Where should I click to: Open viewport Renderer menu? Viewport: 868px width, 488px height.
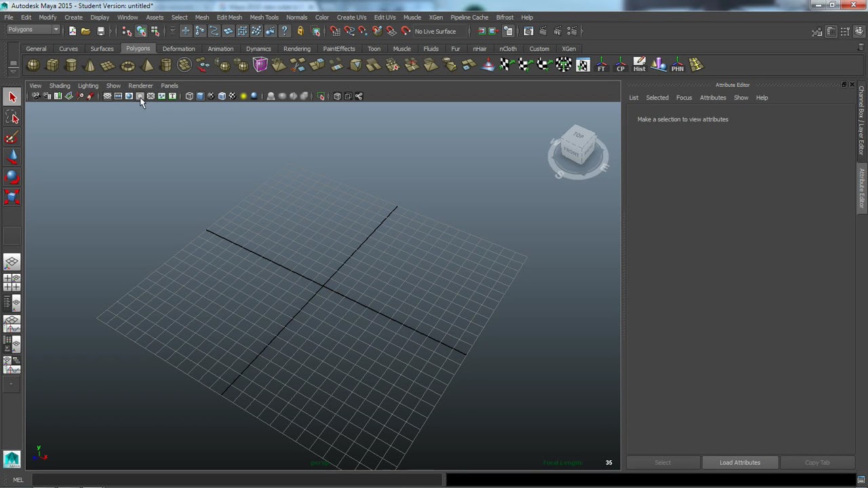coord(140,86)
